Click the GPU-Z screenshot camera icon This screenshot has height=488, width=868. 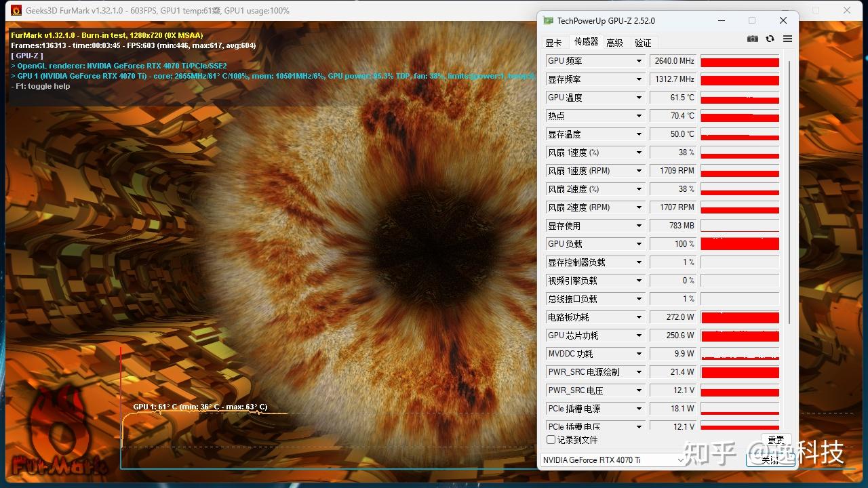click(x=753, y=39)
